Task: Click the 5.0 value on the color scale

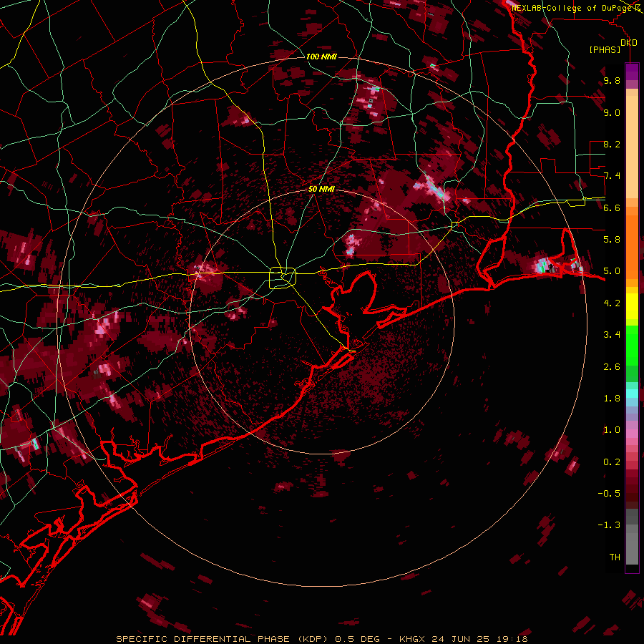Action: coord(612,271)
